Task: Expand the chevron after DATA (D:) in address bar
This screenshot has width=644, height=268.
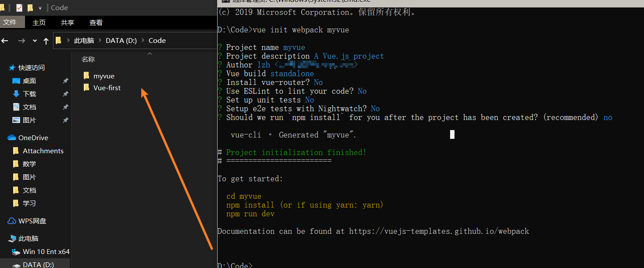Action: coord(143,41)
